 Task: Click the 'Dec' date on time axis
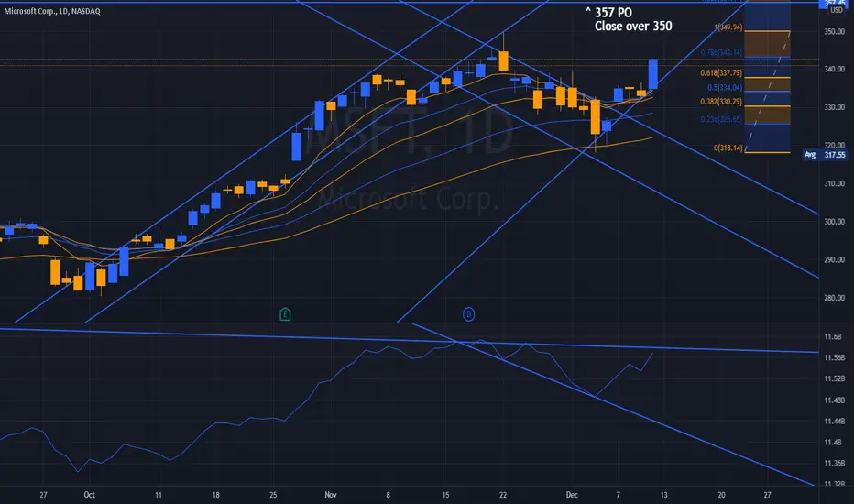[572, 495]
